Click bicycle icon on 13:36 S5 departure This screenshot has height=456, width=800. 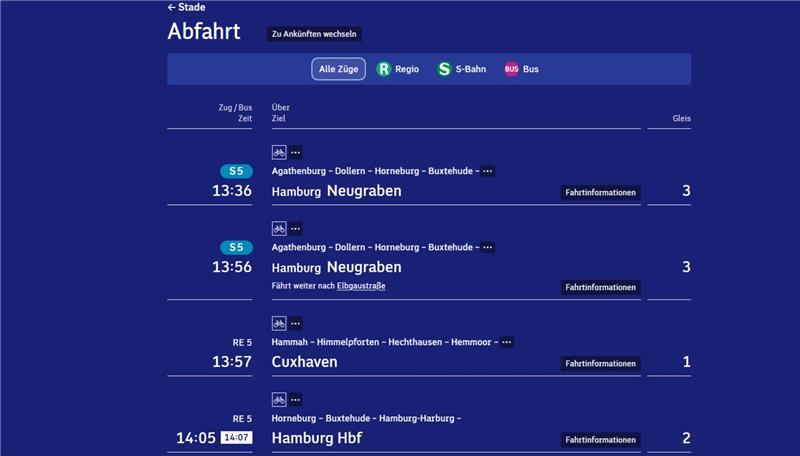(279, 152)
